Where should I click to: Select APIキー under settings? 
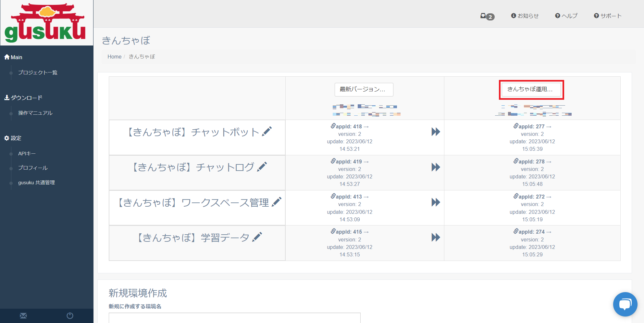pyautogui.click(x=27, y=153)
